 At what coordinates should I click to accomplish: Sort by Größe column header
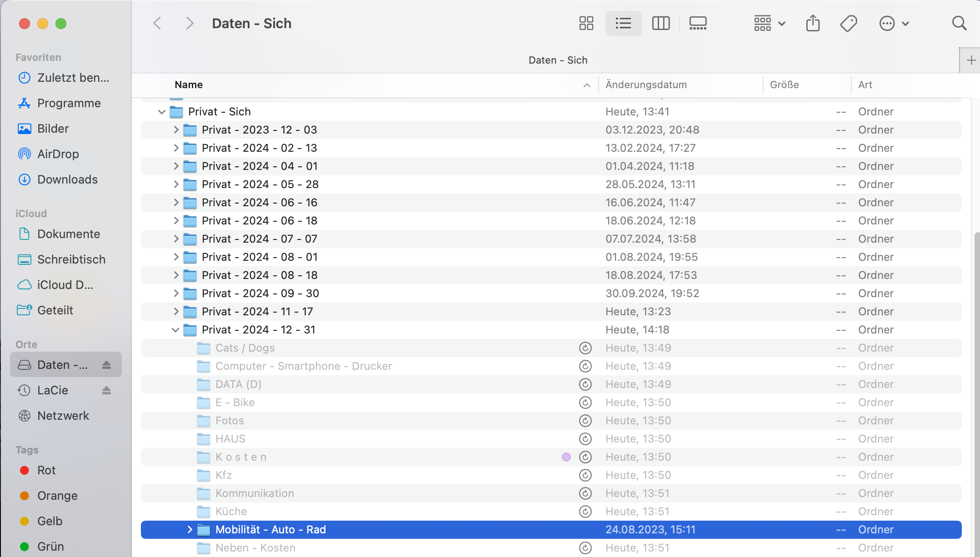click(784, 85)
